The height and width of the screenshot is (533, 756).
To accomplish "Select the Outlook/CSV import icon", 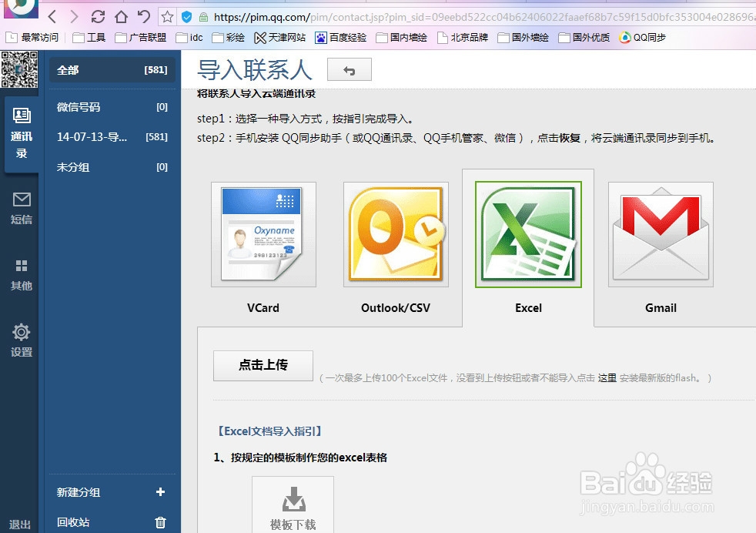I will click(x=395, y=233).
